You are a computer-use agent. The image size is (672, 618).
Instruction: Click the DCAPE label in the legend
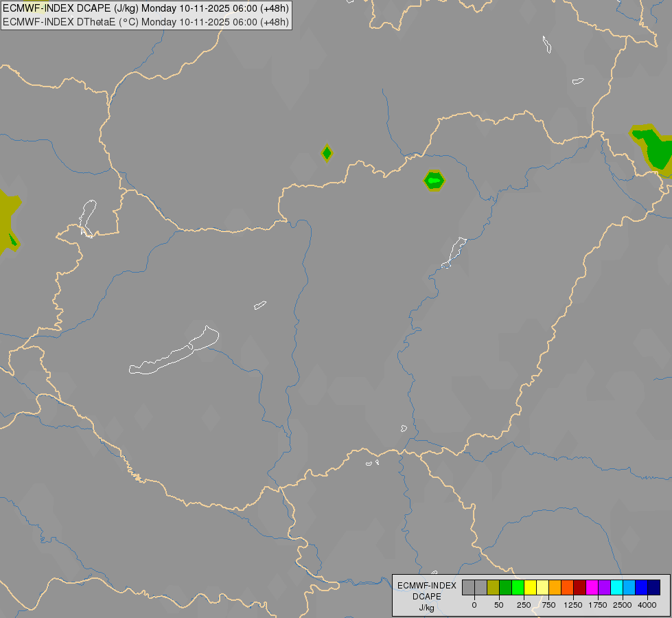point(427,597)
